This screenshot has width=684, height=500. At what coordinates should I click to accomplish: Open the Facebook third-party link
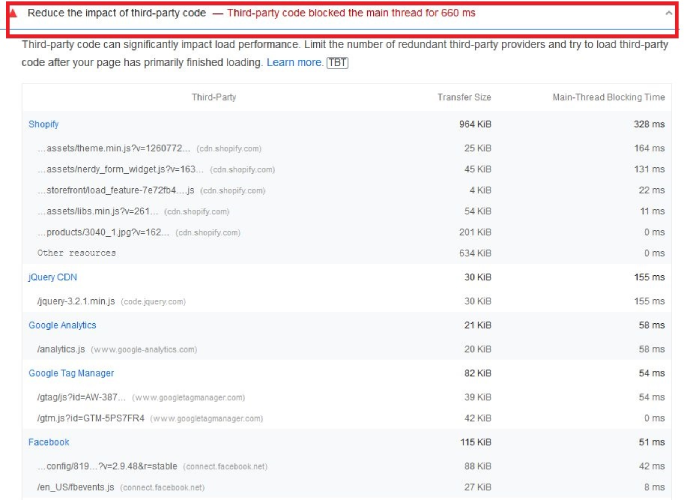pos(49,441)
